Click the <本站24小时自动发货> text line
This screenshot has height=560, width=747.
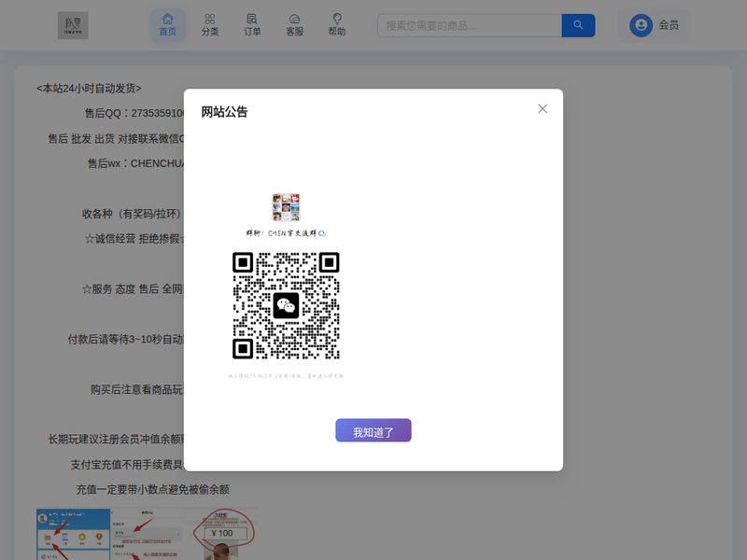click(89, 88)
